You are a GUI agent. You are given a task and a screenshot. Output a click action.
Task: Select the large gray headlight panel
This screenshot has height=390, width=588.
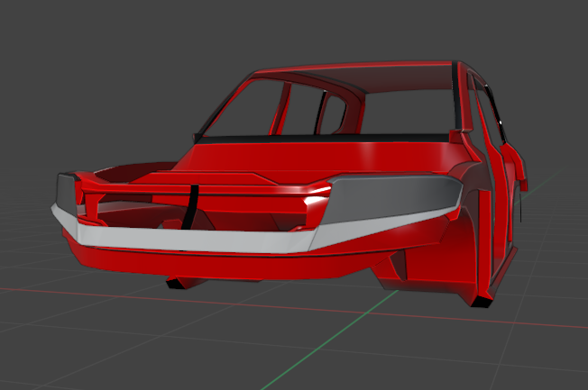click(394, 198)
